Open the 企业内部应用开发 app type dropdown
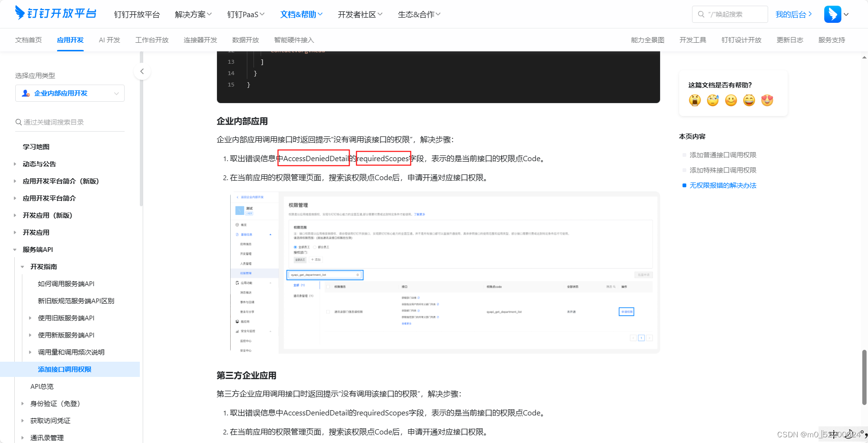Viewport: 868px width, 443px height. 70,93
